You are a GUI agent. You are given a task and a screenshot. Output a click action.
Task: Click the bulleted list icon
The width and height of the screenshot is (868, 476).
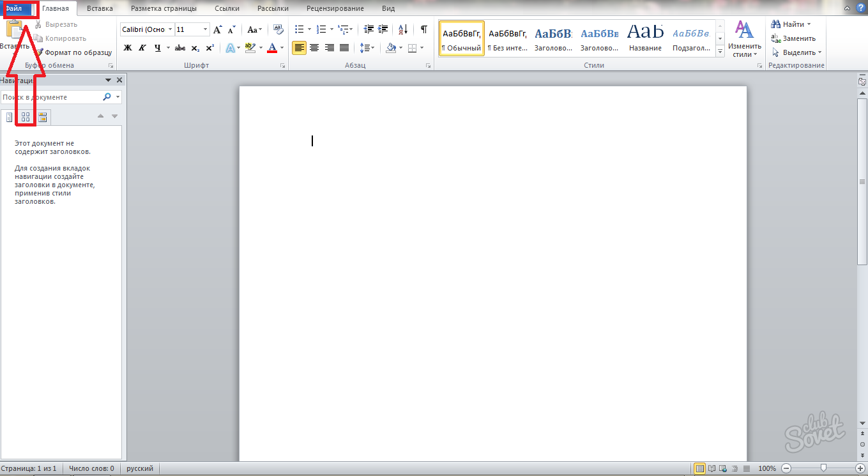click(299, 29)
